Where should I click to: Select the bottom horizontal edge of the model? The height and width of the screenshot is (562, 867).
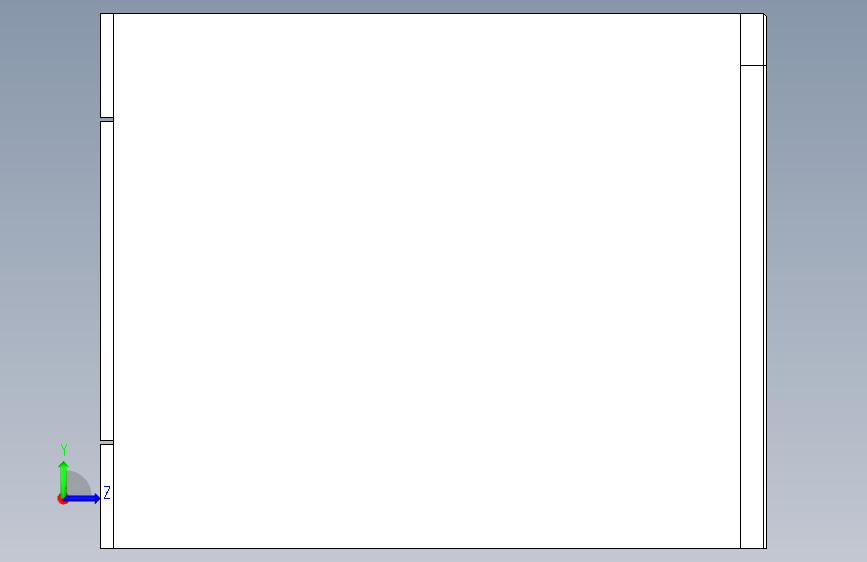(433, 549)
